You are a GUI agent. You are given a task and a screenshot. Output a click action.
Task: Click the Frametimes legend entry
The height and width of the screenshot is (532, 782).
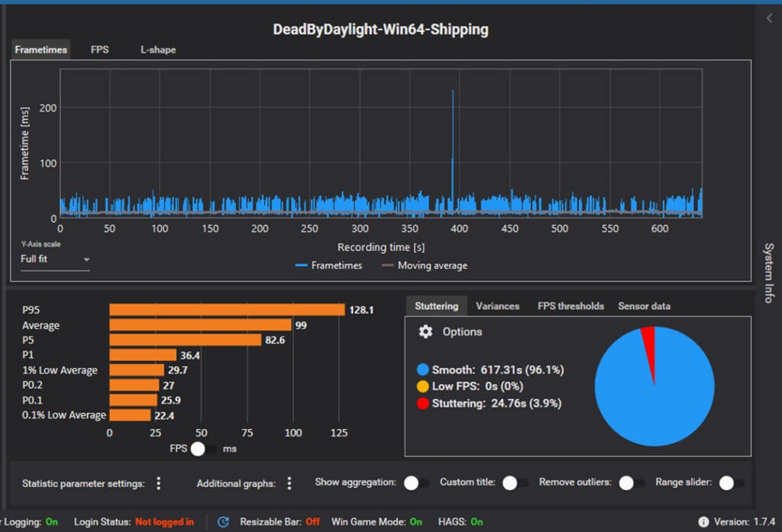328,266
